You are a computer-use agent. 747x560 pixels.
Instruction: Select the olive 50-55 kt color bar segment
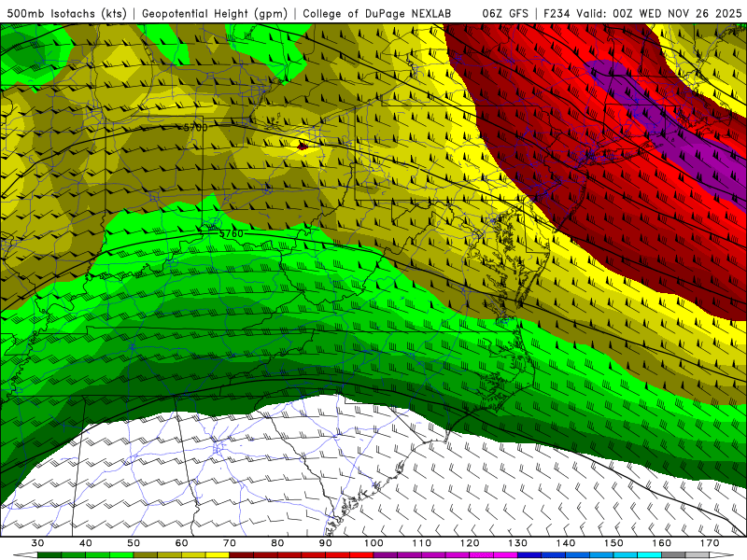pyautogui.click(x=146, y=555)
